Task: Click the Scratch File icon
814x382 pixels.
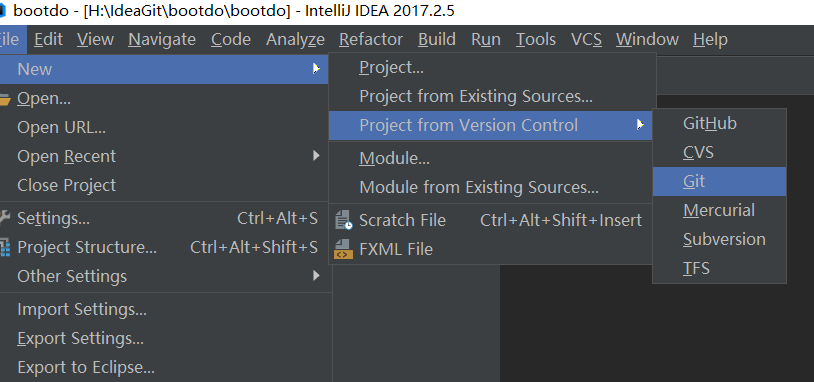Action: click(344, 220)
